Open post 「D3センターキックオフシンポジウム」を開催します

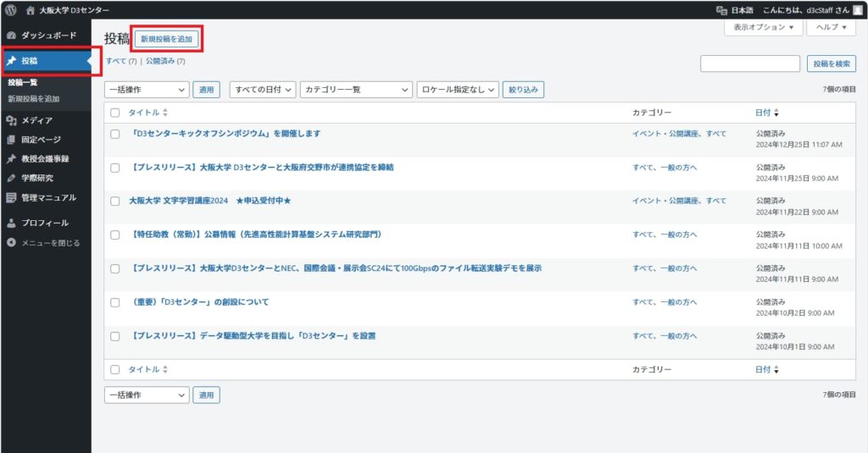click(225, 134)
